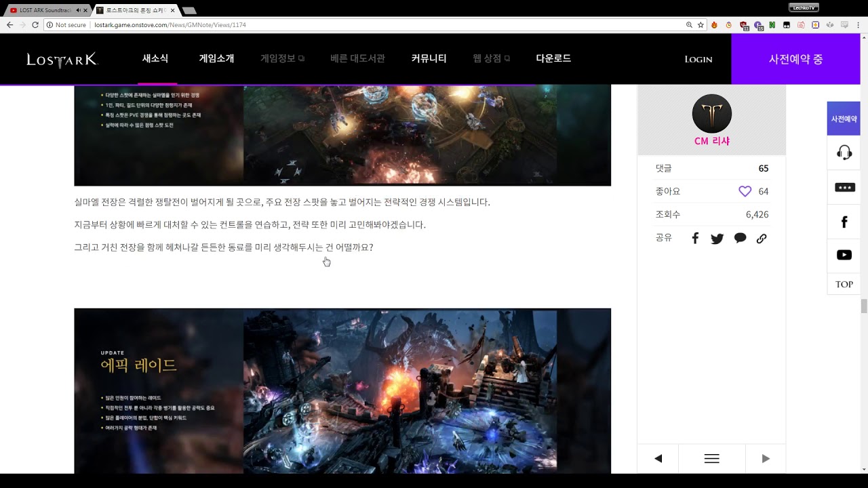Viewport: 868px width, 488px height.
Task: Open the side panel YouTube channel
Action: tap(844, 255)
